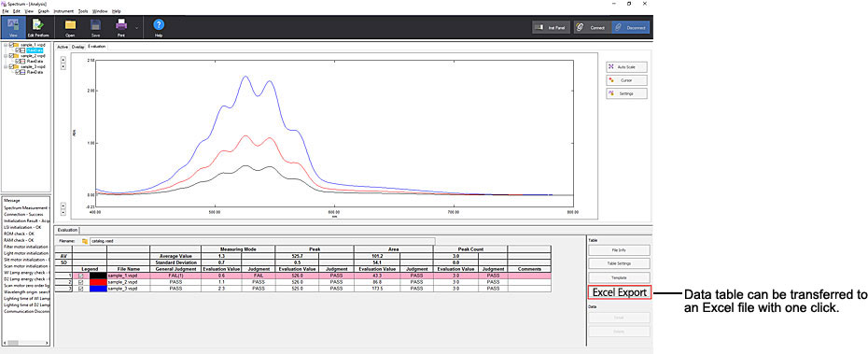
Task: Click black legend color for sample_1.vspd
Action: pos(98,276)
